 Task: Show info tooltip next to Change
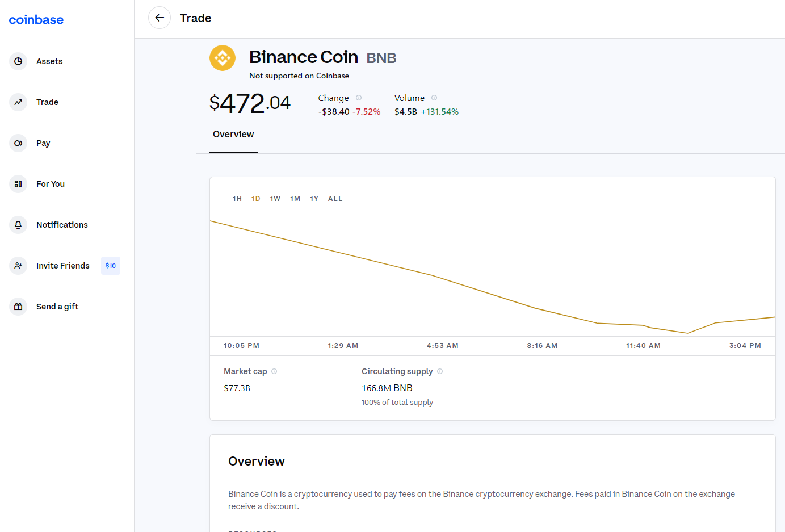359,98
